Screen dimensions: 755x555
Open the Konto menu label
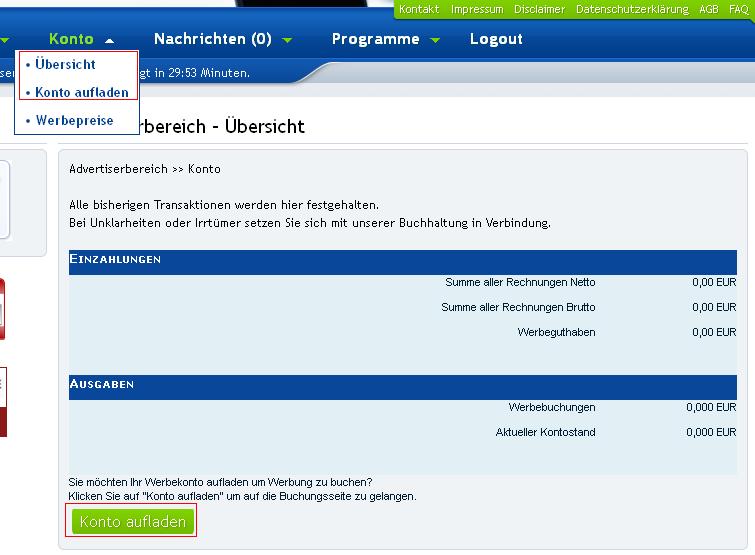71,39
